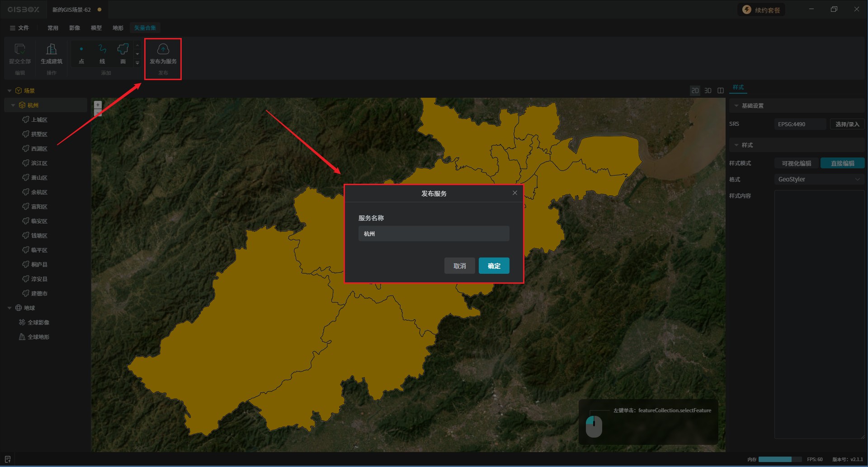Open the GeoStyler format dropdown

[819, 180]
